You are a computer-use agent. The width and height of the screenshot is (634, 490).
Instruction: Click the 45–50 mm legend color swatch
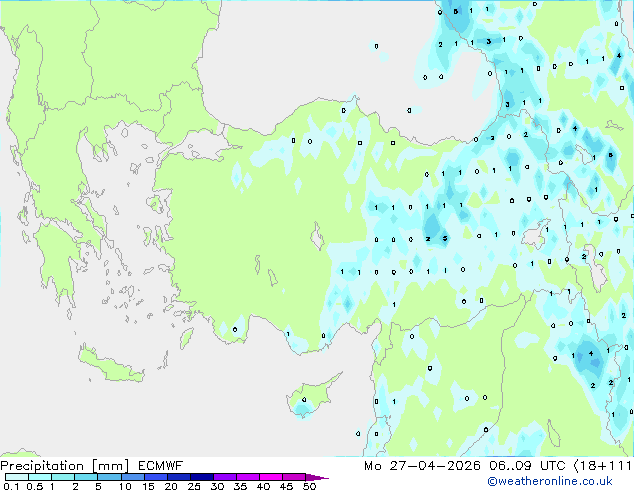click(x=294, y=477)
